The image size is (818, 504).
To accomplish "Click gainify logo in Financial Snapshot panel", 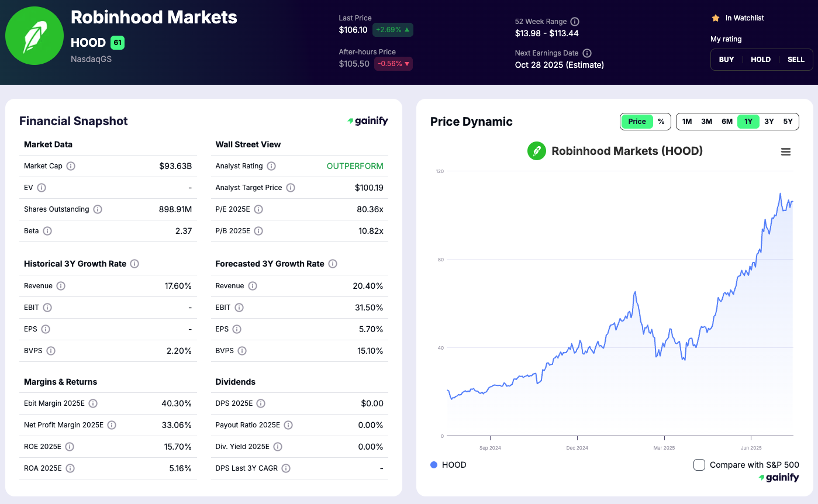I will coord(368,121).
